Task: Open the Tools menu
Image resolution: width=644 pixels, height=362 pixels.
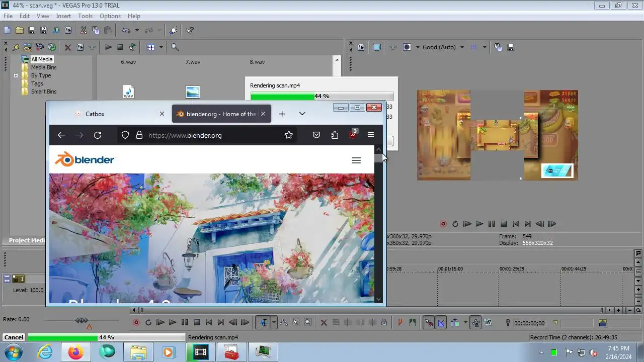Action: point(85,16)
